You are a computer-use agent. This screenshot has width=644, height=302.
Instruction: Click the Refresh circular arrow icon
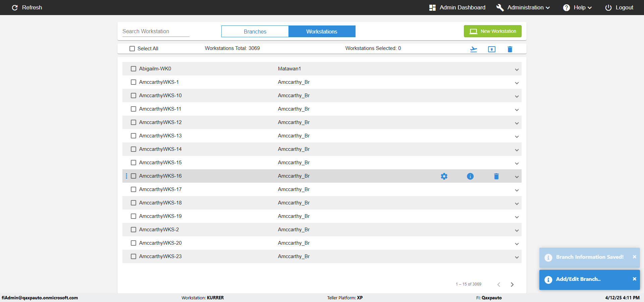15,7
